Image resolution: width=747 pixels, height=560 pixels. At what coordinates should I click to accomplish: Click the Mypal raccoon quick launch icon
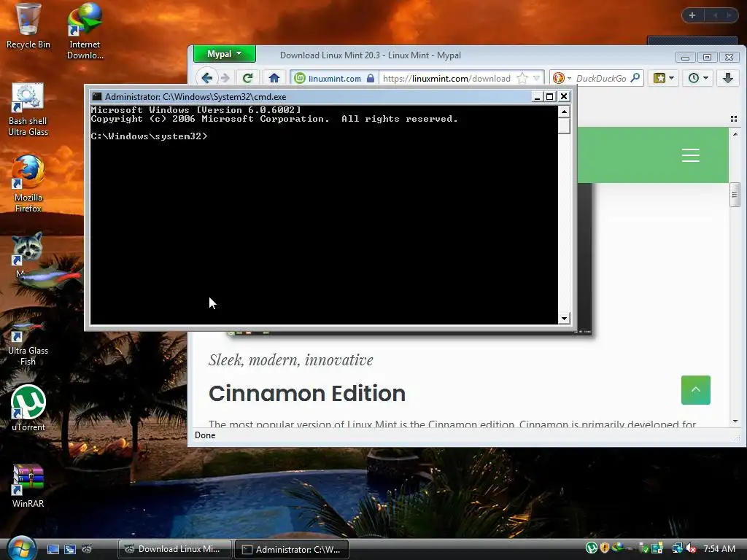[x=87, y=548]
